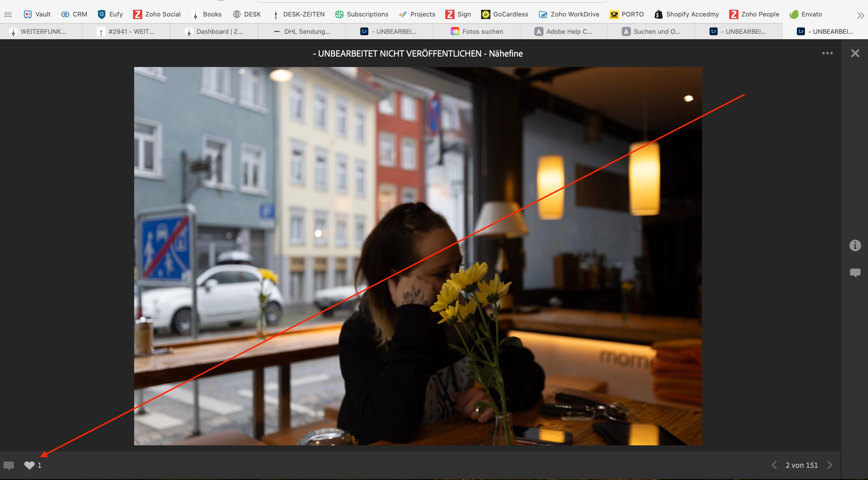This screenshot has width=868, height=480.
Task: Go to next photo arrow
Action: tap(830, 465)
